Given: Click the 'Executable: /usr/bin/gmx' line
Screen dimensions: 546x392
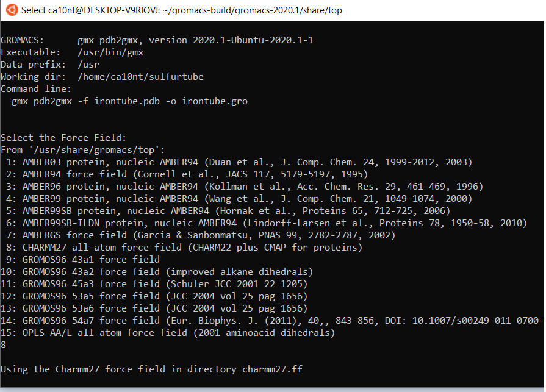Looking at the screenshot, I should (72, 52).
